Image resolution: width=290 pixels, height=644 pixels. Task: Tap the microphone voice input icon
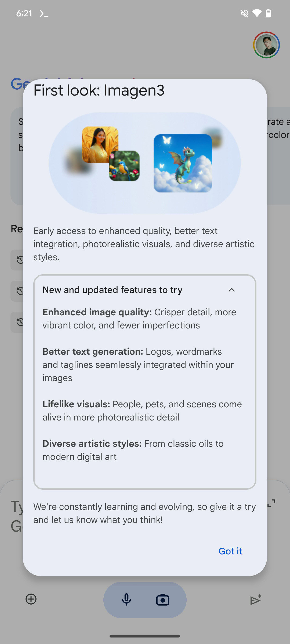[126, 600]
